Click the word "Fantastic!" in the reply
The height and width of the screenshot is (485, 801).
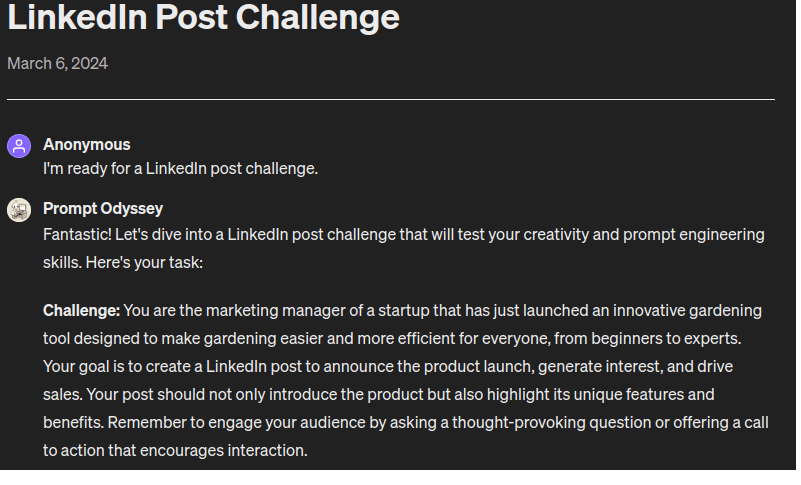[77, 234]
